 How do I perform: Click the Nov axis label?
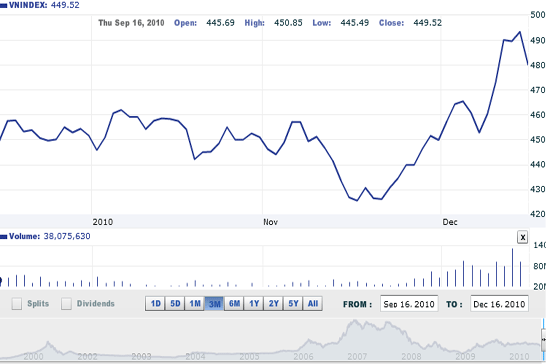[x=270, y=222]
